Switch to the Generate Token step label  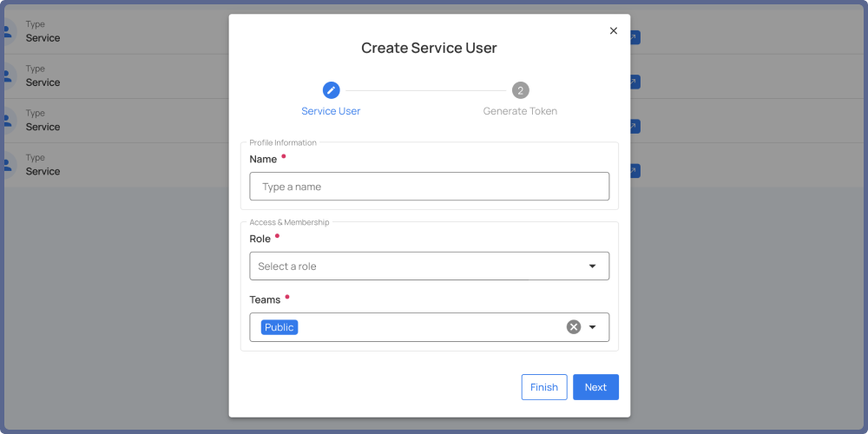pos(520,111)
